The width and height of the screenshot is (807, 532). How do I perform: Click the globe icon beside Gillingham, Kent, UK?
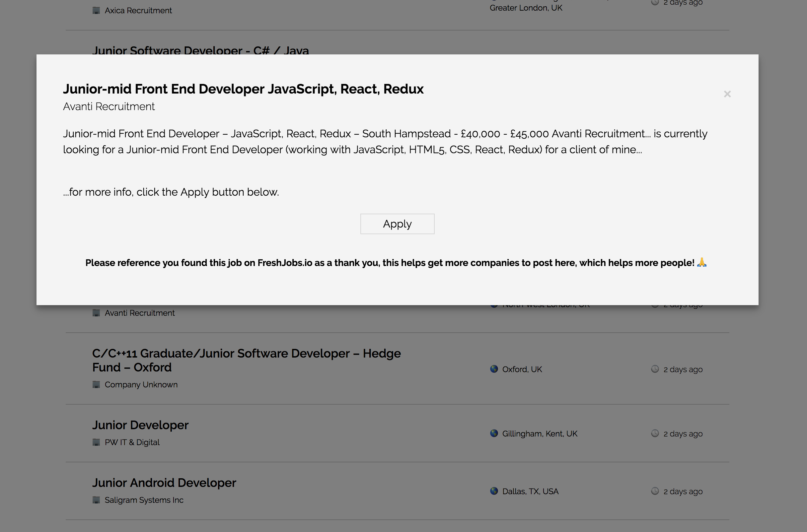point(494,433)
